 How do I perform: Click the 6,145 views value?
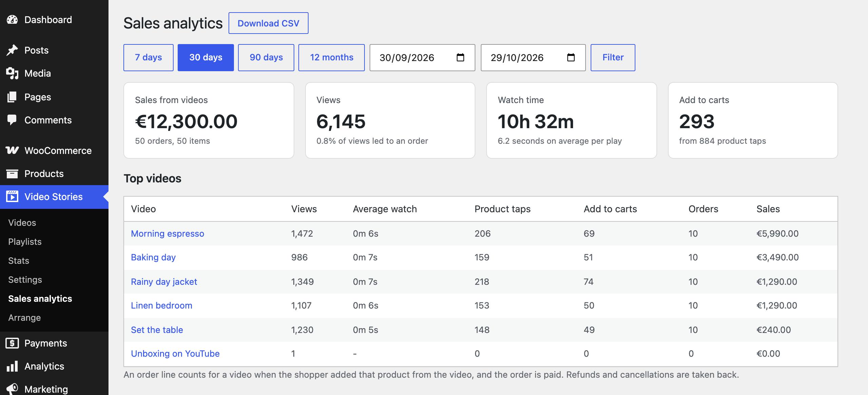(x=341, y=121)
